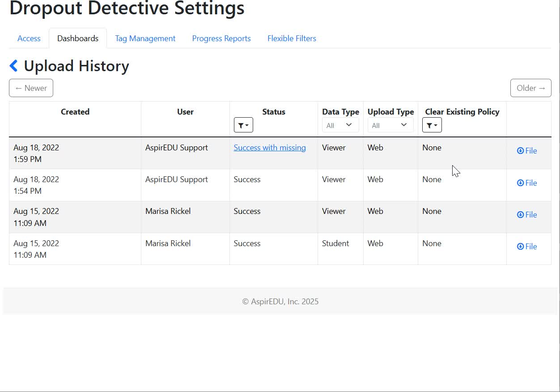The height and width of the screenshot is (392, 560).
Task: Open the Status column filter dropdown
Action: coord(243,125)
